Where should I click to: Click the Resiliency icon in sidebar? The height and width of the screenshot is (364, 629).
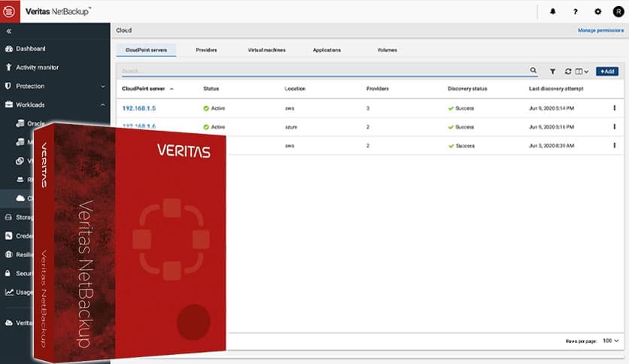(8, 254)
